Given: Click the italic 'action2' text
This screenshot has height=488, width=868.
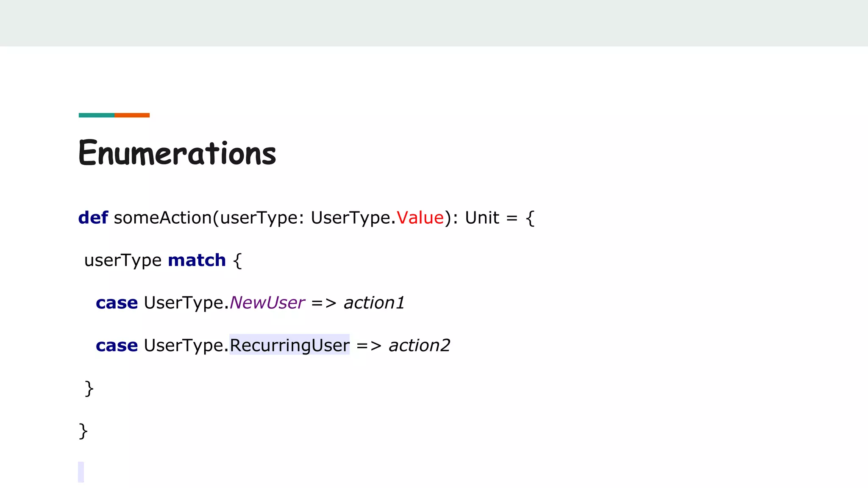Looking at the screenshot, I should tap(419, 345).
